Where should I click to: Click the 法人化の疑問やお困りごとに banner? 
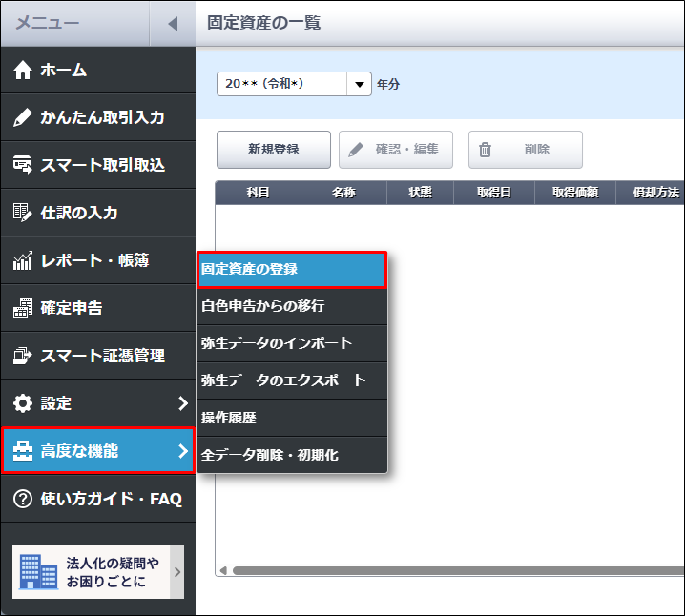coord(97,572)
